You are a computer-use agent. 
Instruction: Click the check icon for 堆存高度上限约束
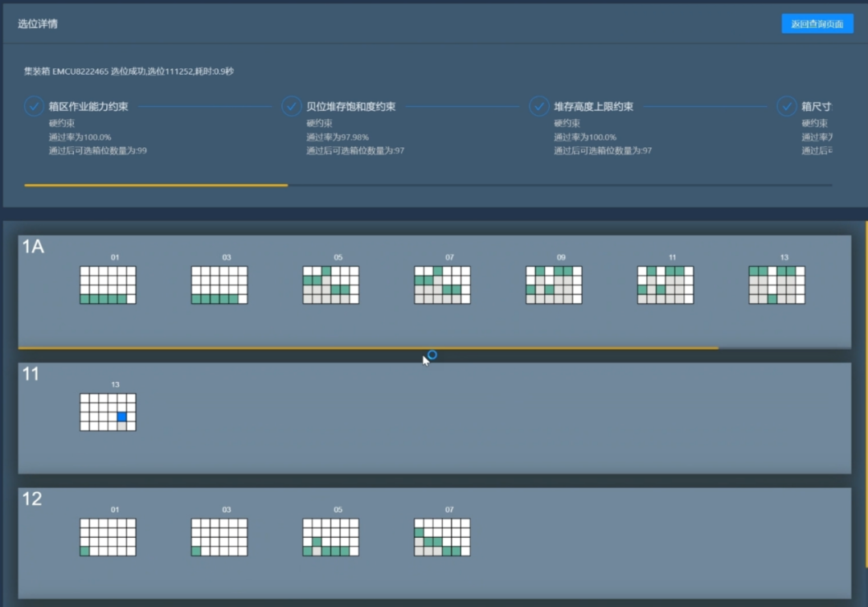pyautogui.click(x=538, y=106)
